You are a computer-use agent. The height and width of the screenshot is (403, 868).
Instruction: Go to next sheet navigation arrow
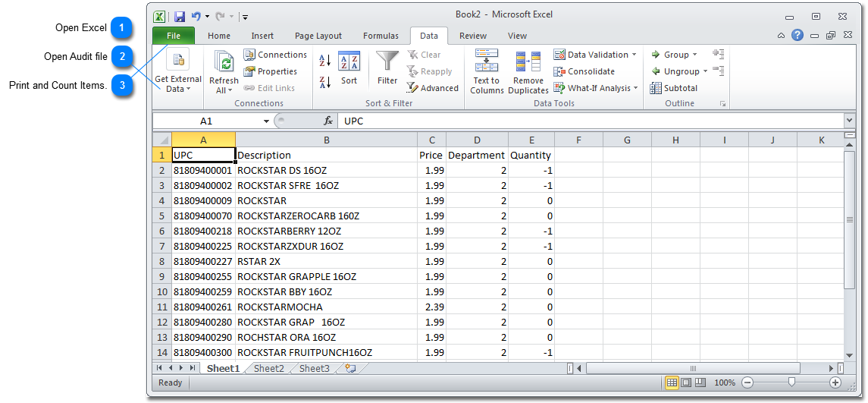click(x=182, y=368)
